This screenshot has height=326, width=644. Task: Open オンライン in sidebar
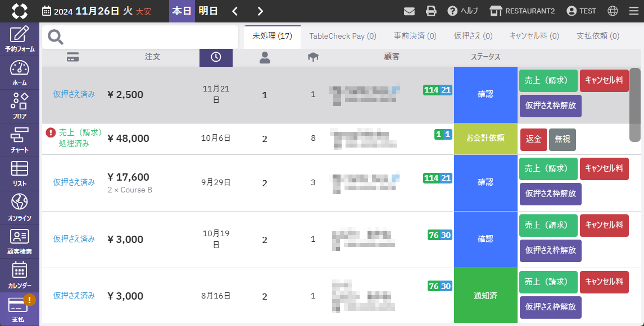click(x=20, y=208)
